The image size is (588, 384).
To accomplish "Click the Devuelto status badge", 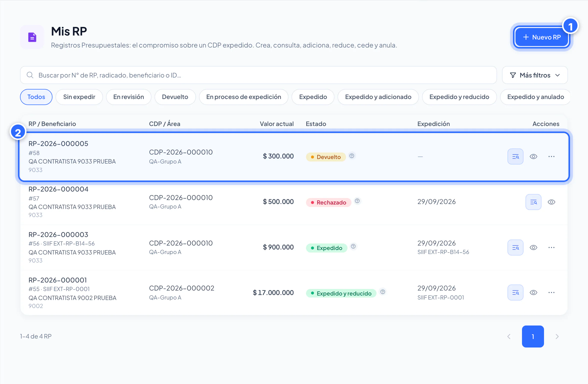I will click(326, 157).
